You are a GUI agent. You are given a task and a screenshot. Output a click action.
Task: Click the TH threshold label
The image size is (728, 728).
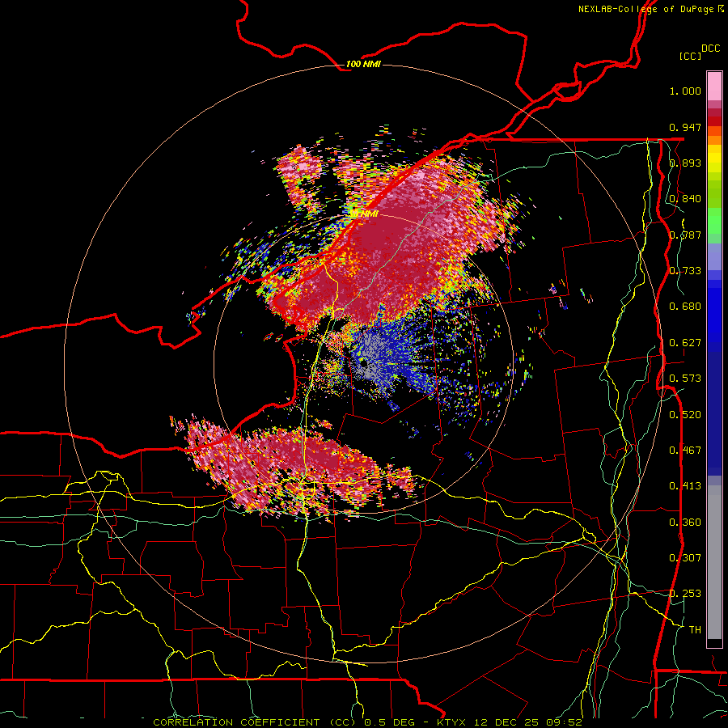coord(695,630)
